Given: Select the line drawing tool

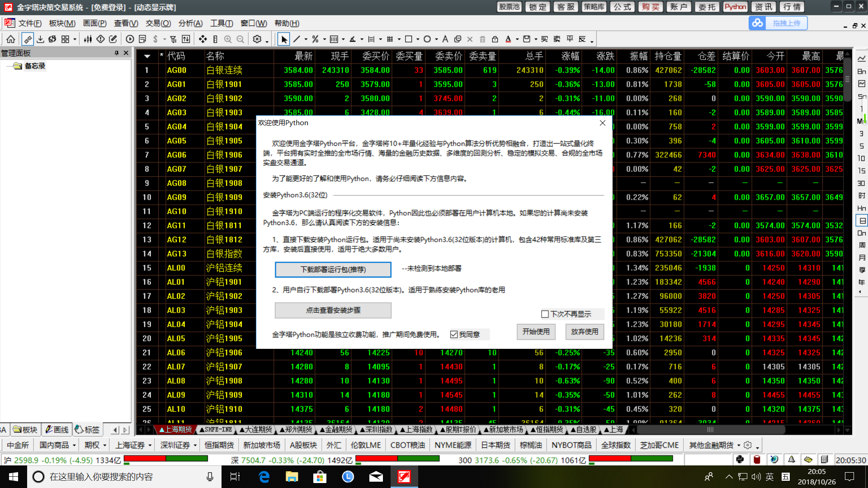Looking at the screenshot, I should point(297,39).
